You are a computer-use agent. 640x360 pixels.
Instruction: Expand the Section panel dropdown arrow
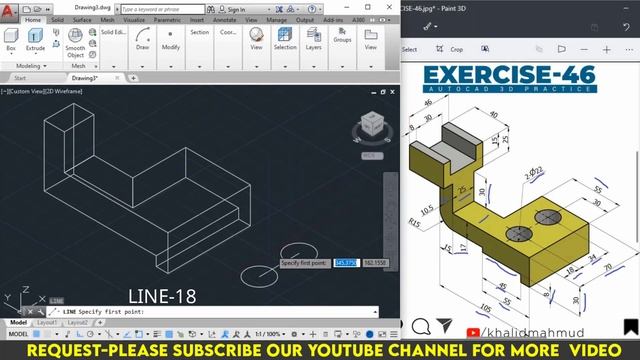pyautogui.click(x=199, y=67)
